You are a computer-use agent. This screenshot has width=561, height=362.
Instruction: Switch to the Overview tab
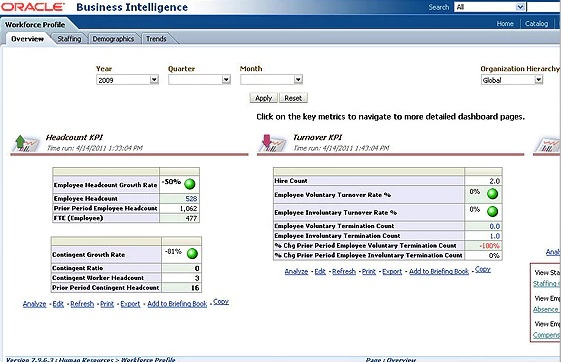27,39
